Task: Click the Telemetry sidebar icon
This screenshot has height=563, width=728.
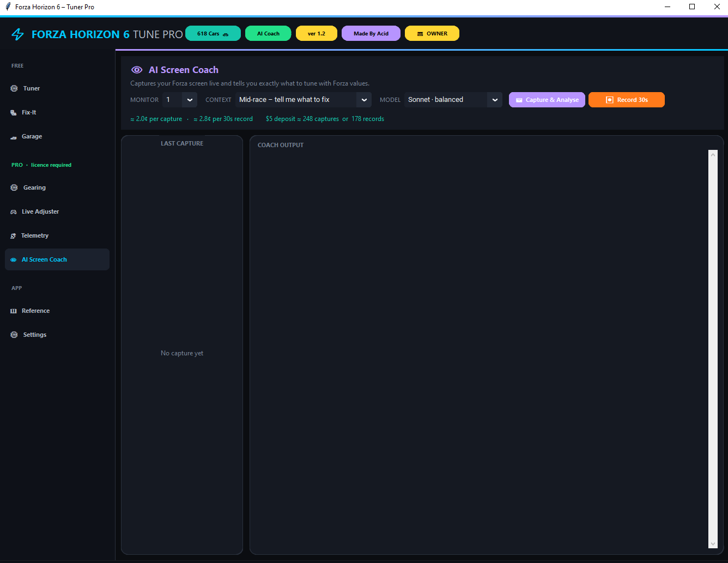Action: 14,235
